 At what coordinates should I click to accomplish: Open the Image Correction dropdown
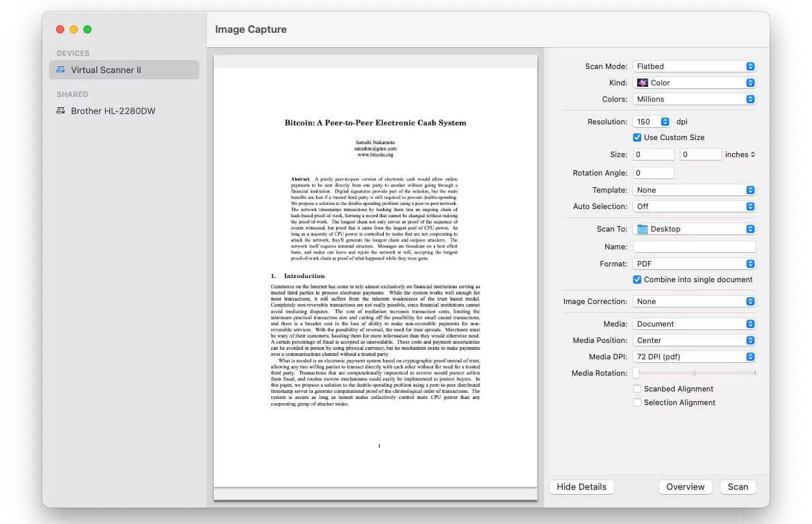(694, 301)
